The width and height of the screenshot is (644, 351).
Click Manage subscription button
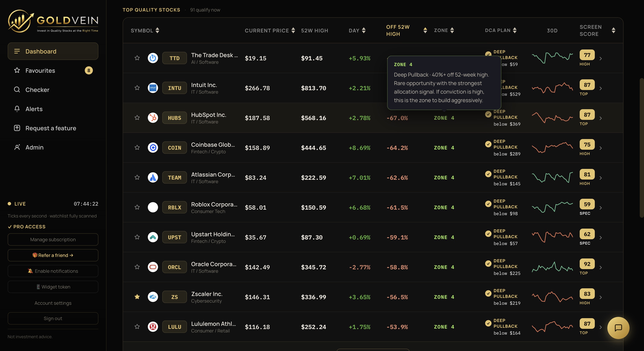[53, 239]
